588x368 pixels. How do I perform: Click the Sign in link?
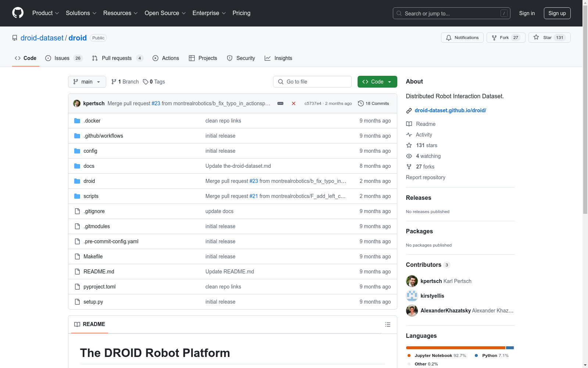coord(527,13)
